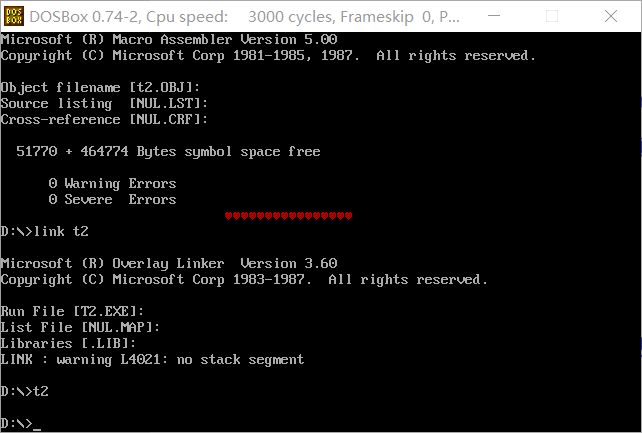Image resolution: width=642 pixels, height=433 pixels.
Task: Click the "Object filename [t2.OBJ]" line
Action: [100, 88]
